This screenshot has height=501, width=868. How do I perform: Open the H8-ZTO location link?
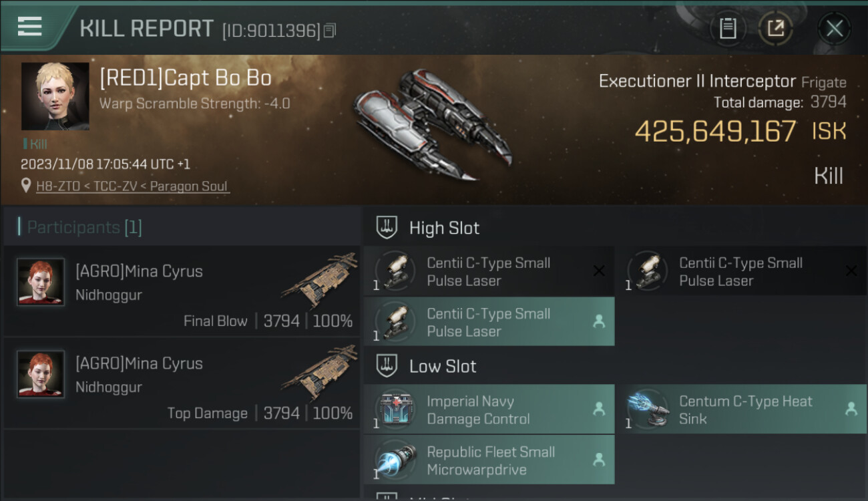pyautogui.click(x=133, y=186)
